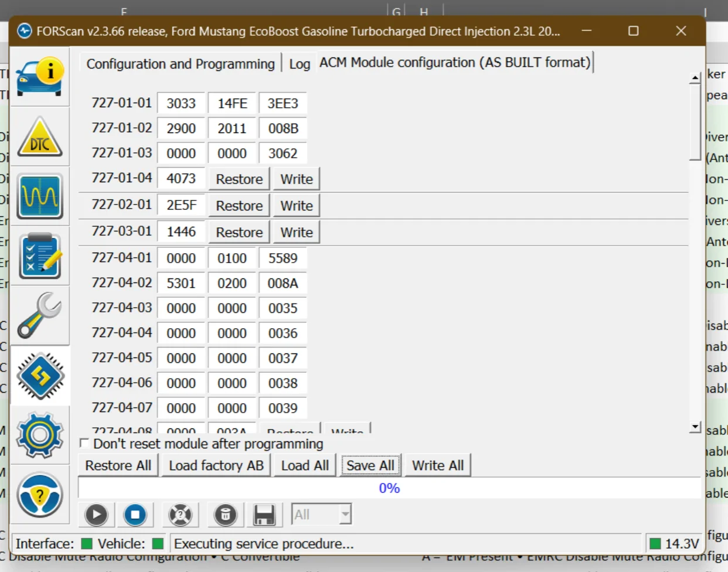Switch to the Log tab
This screenshot has width=728, height=572.
tap(300, 64)
